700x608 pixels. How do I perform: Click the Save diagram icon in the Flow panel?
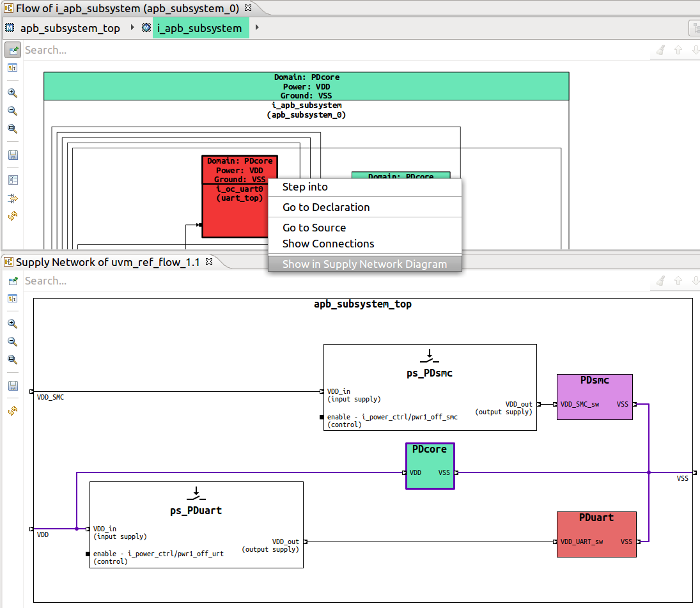(x=12, y=154)
